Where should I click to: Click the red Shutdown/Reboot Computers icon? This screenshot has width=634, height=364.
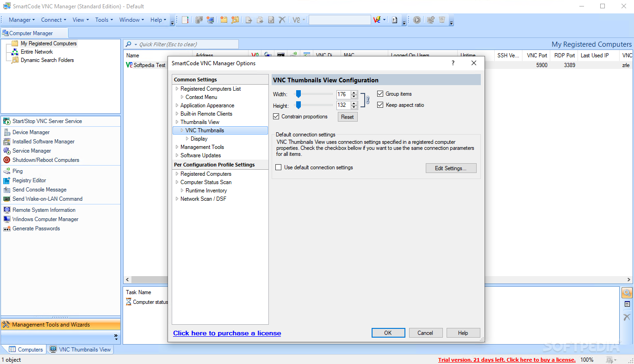(x=7, y=160)
